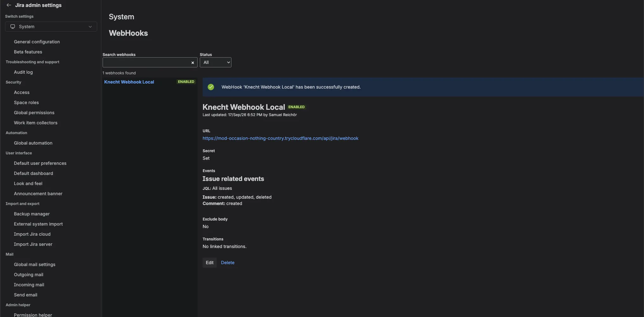The image size is (644, 317).
Task: Delete the Knecht Webhook Local webhook
Action: [228, 263]
